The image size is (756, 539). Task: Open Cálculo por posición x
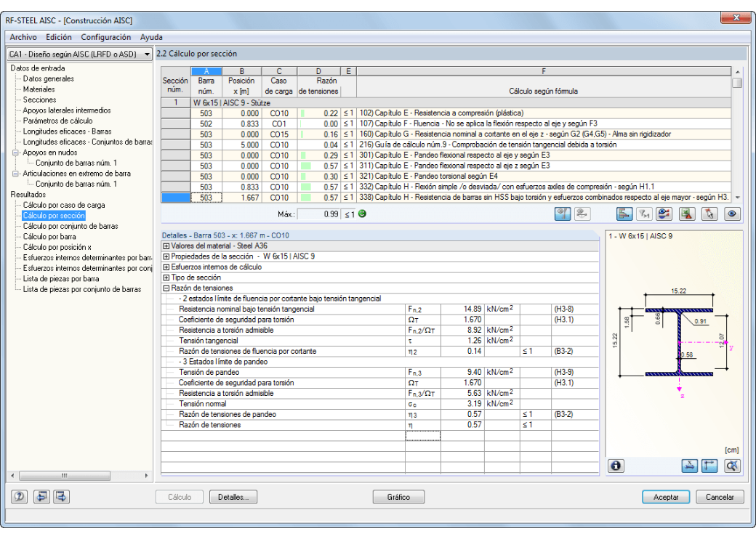click(57, 248)
